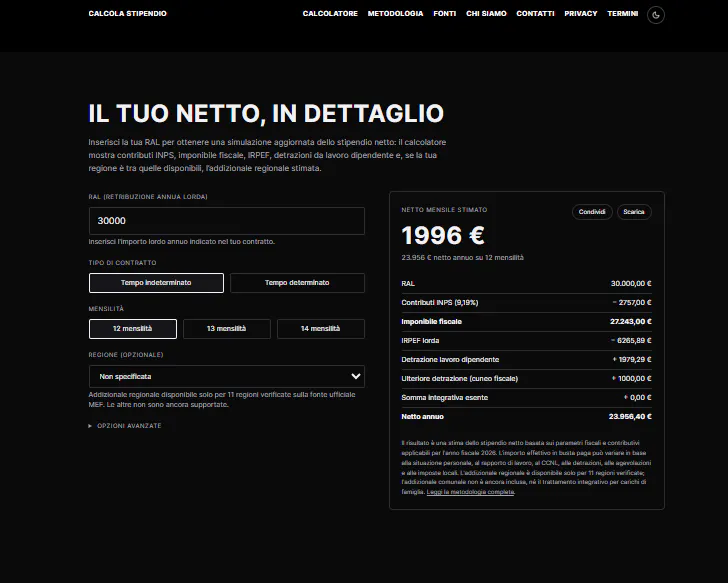Open the METODOLOGIA page
The image size is (728, 583).
coord(396,13)
